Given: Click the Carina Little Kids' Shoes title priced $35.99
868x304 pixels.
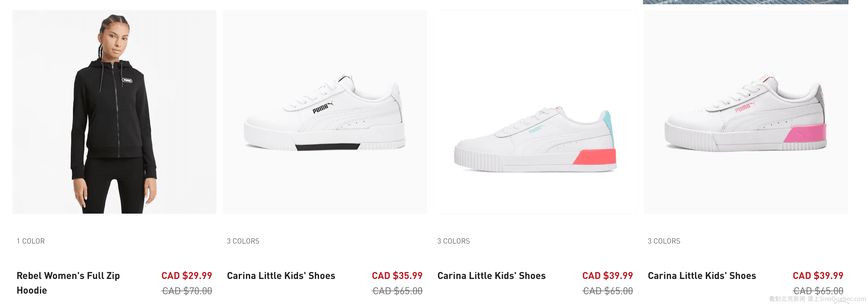Looking at the screenshot, I should [x=281, y=275].
